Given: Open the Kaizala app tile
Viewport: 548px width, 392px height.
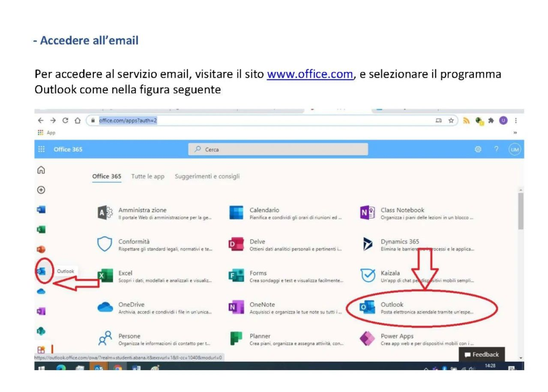Looking at the screenshot, I should click(417, 276).
